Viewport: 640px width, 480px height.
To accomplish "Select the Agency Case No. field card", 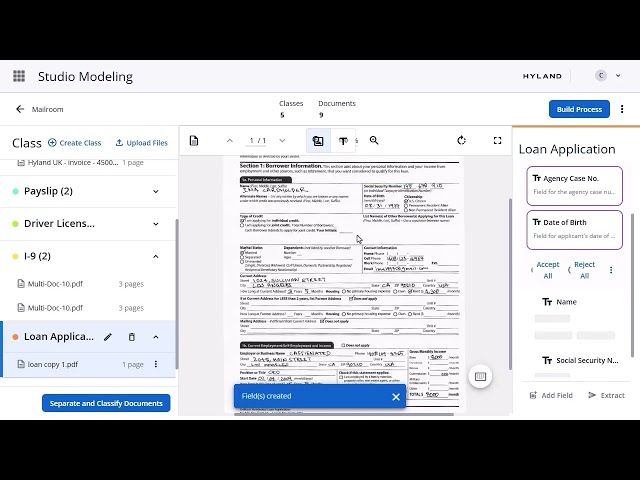I will tap(574, 186).
